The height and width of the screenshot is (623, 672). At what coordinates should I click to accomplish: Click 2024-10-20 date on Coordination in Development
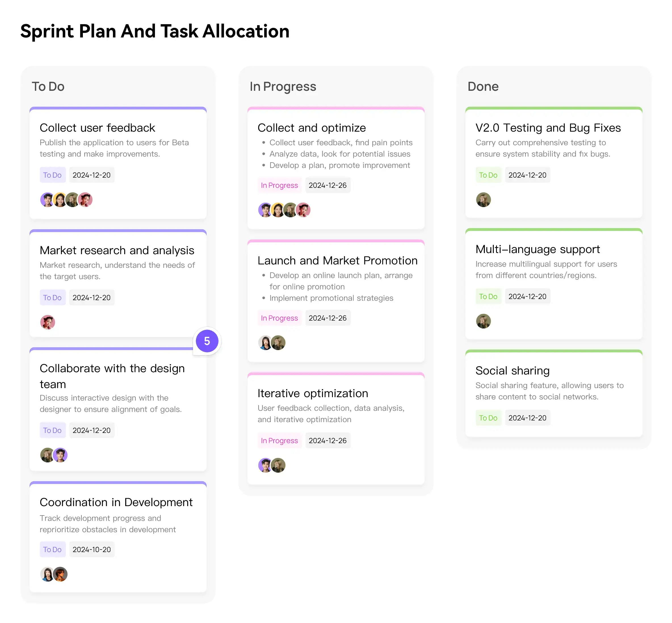pyautogui.click(x=92, y=550)
